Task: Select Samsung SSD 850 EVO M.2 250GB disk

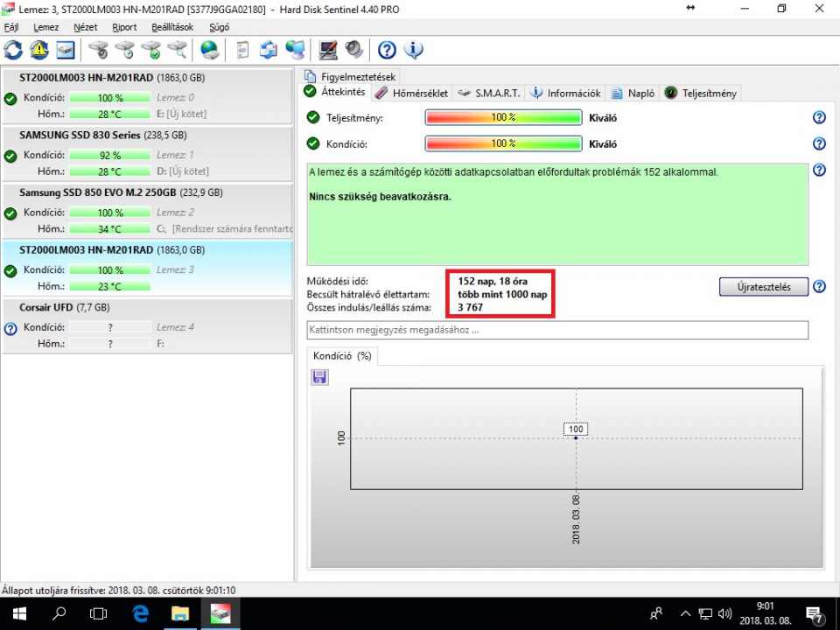Action: tap(148, 211)
